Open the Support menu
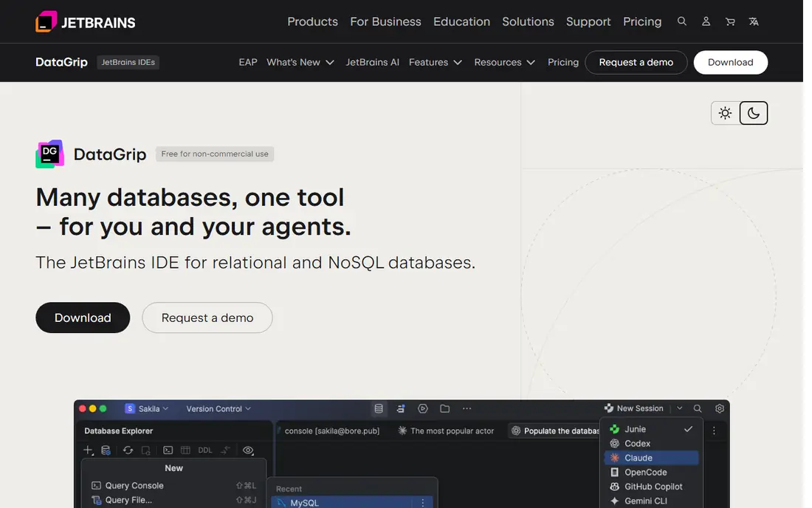 (x=588, y=21)
